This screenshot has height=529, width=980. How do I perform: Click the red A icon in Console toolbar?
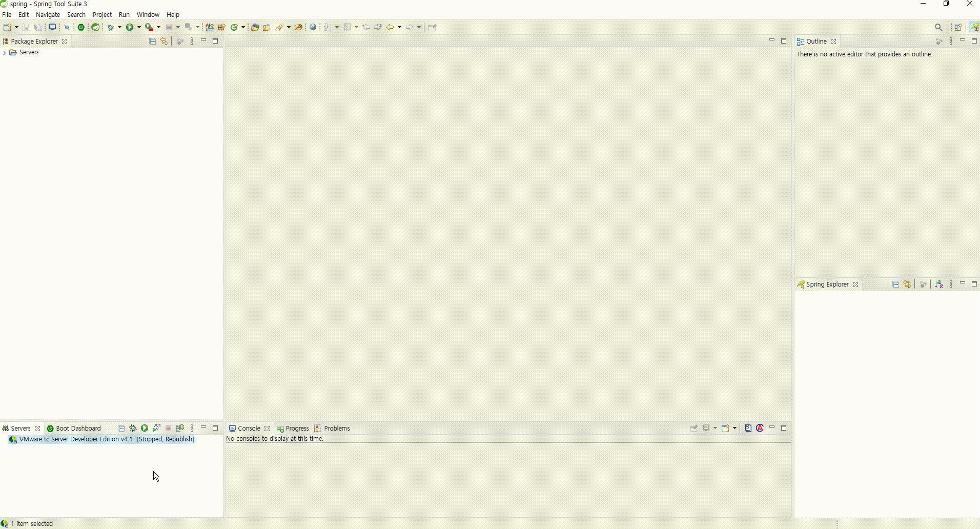[x=760, y=428]
